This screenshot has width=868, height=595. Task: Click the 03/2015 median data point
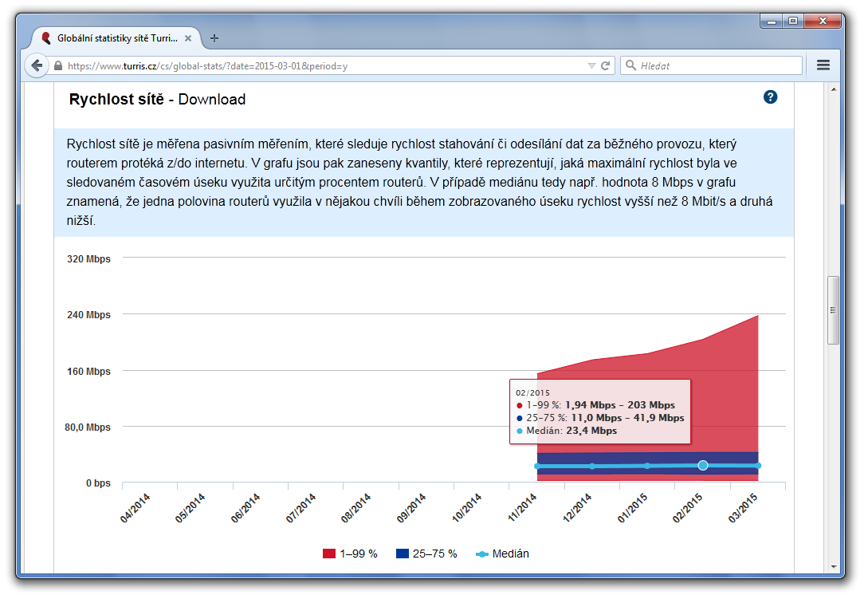[758, 466]
